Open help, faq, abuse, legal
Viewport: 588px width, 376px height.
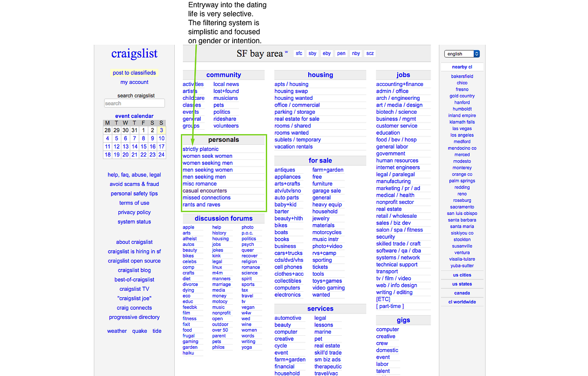134,175
